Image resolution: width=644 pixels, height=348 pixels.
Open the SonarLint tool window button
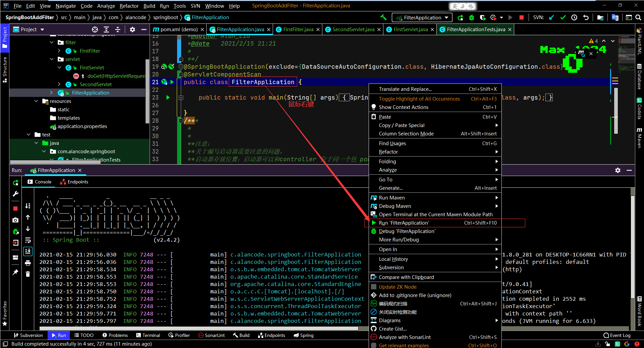click(211, 335)
